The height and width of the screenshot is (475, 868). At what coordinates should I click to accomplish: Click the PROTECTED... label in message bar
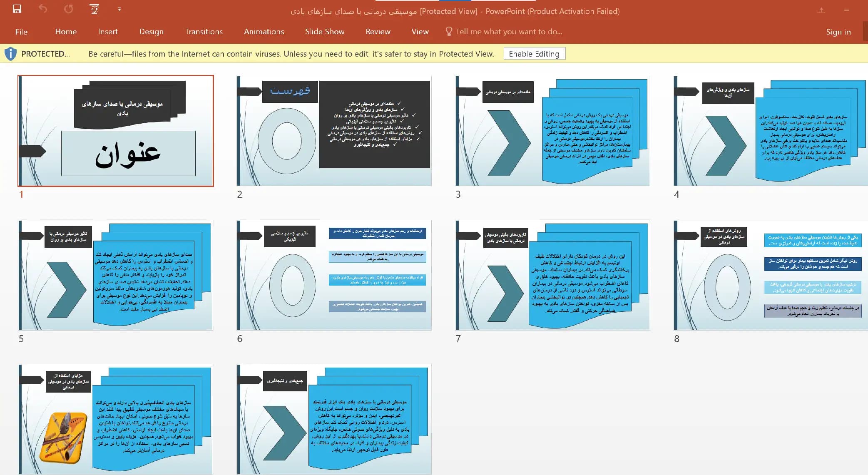[x=45, y=54]
